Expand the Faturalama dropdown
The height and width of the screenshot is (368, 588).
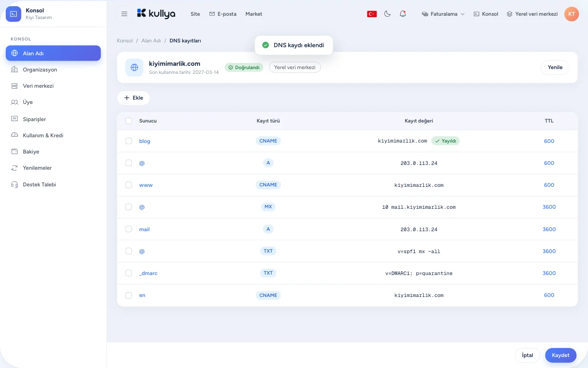pos(443,14)
